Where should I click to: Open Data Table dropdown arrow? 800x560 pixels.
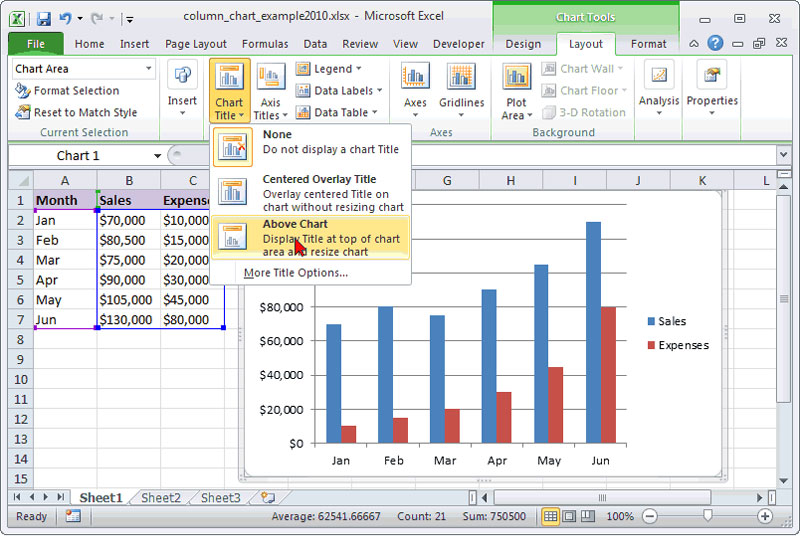[x=374, y=112]
